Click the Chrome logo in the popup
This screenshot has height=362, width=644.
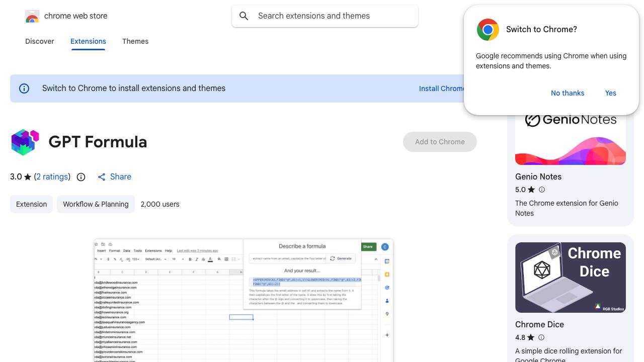coord(488,30)
